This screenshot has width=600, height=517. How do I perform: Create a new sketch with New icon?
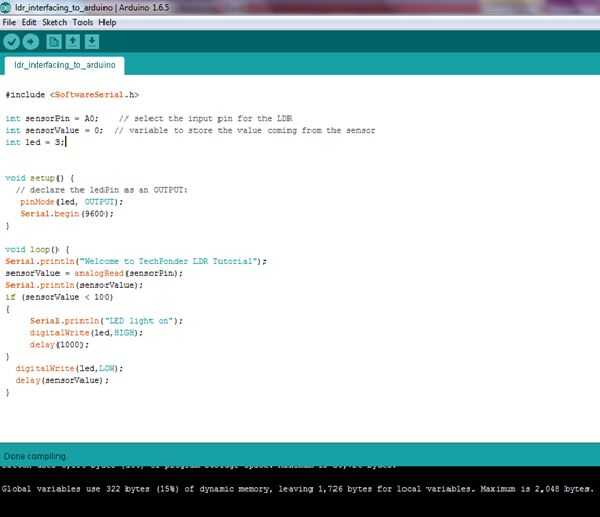(x=54, y=42)
